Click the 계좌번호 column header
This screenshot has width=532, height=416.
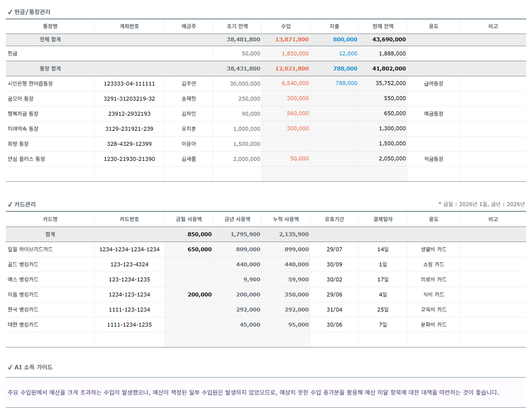[x=129, y=26]
